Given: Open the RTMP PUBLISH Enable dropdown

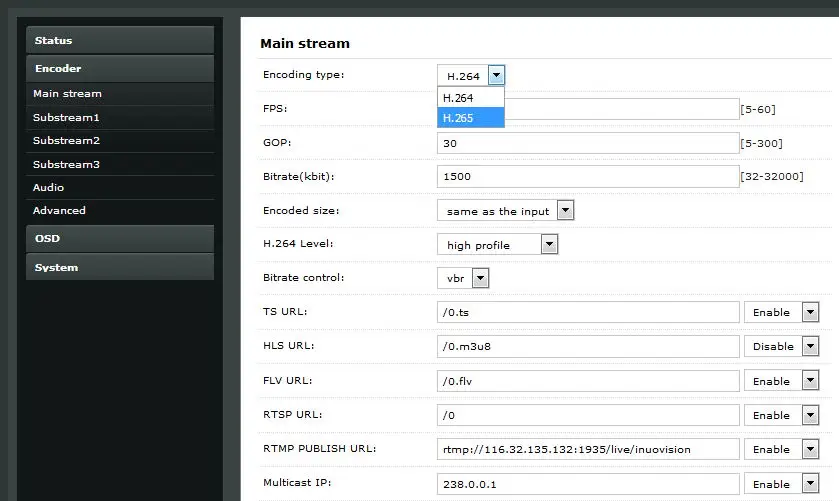Looking at the screenshot, I should point(782,450).
